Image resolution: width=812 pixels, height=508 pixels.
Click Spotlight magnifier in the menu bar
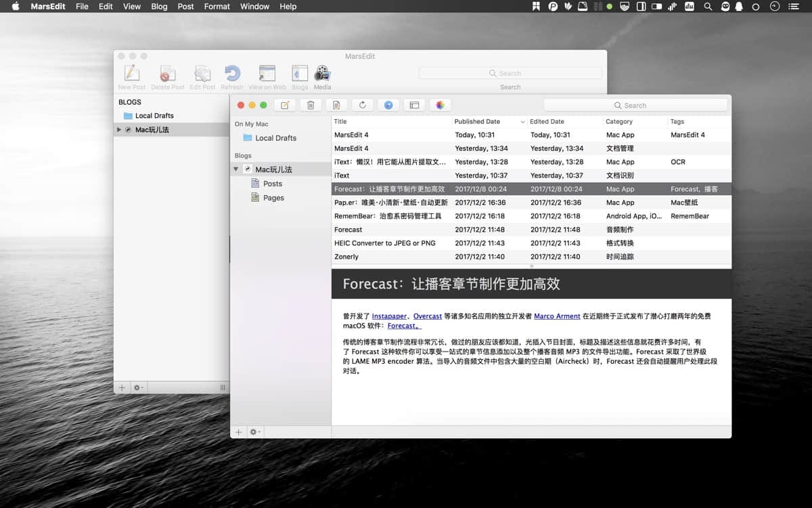pyautogui.click(x=708, y=6)
